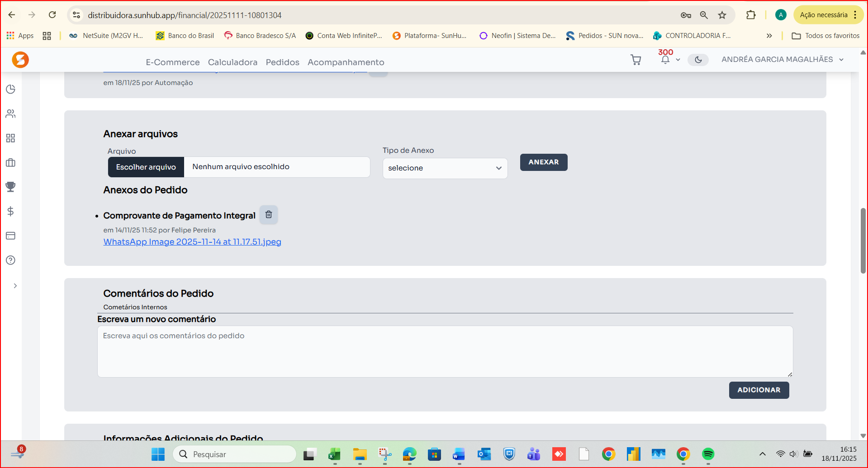
Task: Click the shopping cart icon
Action: click(x=636, y=60)
